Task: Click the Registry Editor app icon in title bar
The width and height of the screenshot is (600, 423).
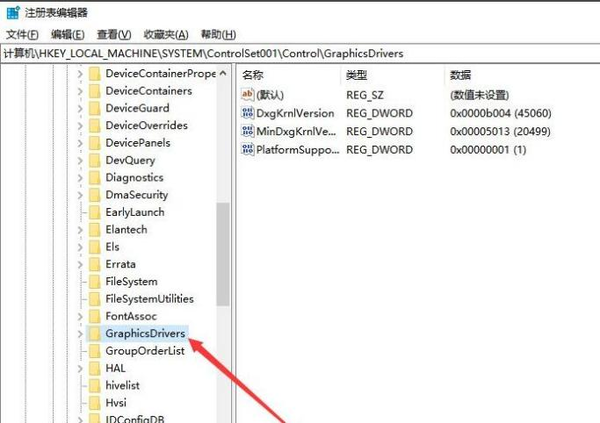Action: coord(13,12)
